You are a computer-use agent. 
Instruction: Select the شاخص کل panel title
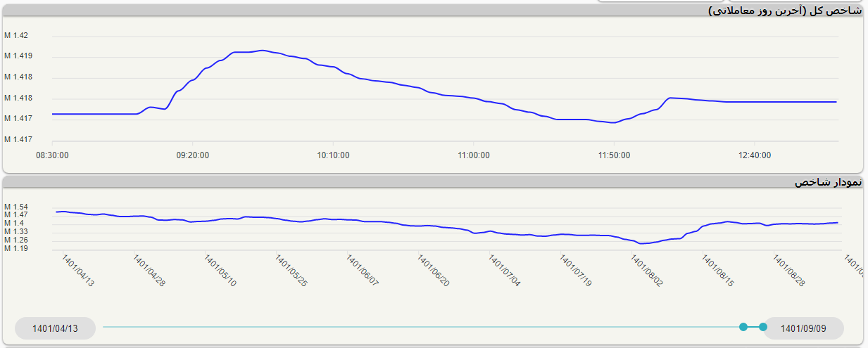click(784, 11)
